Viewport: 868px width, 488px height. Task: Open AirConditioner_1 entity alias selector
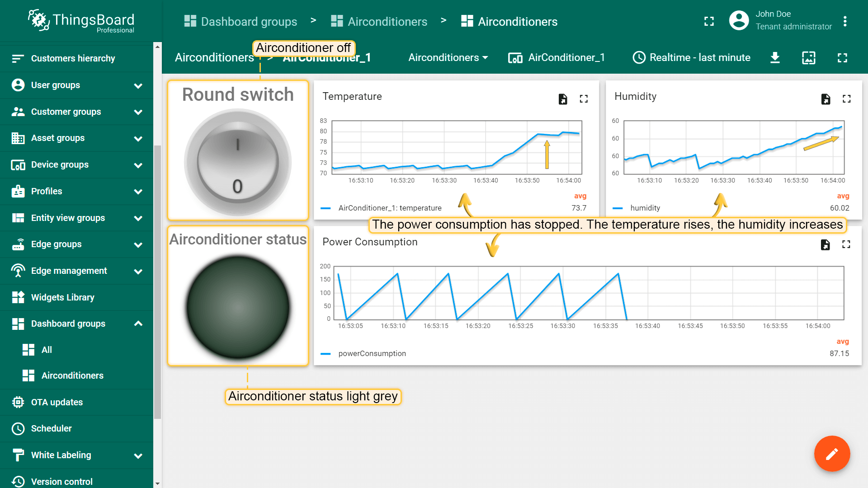(557, 57)
